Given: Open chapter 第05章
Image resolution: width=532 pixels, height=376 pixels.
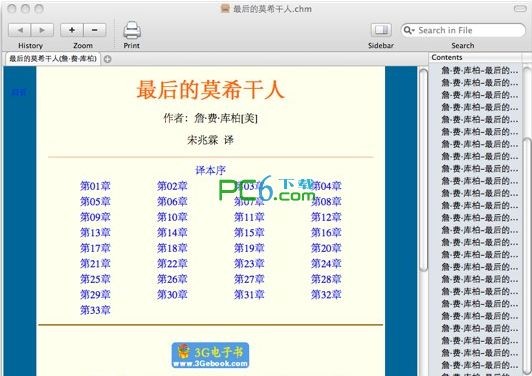Looking at the screenshot, I should click(x=95, y=202).
